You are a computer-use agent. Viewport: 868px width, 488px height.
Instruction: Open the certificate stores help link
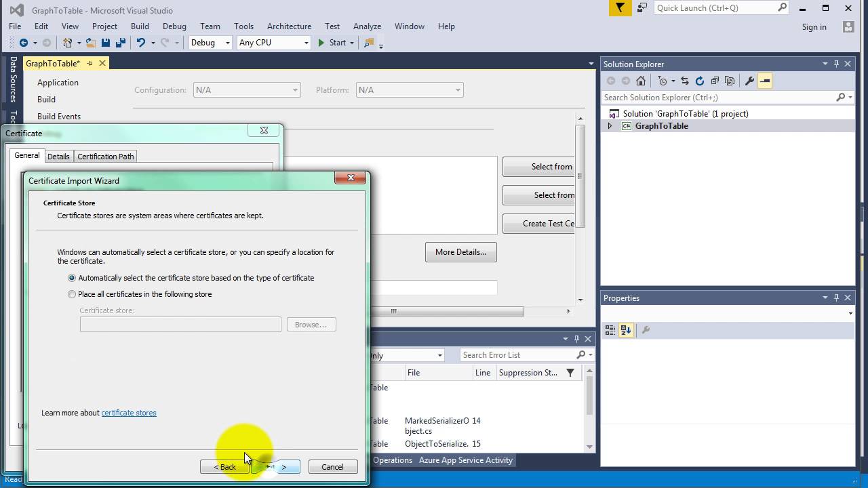click(129, 413)
